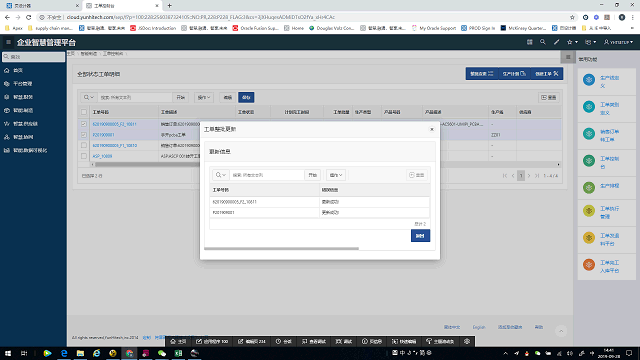Screen dimensions: 640x360
Task: Open the home icon in sidebar
Action: 7,70
